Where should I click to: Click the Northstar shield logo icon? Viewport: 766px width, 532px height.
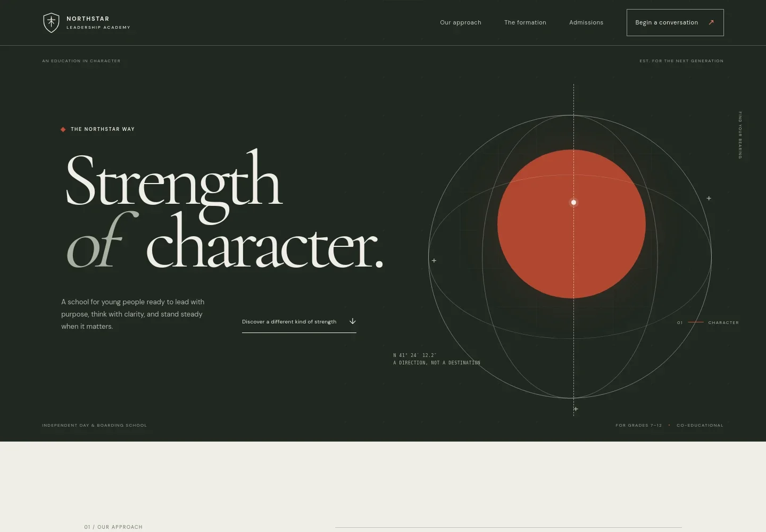[x=51, y=23]
